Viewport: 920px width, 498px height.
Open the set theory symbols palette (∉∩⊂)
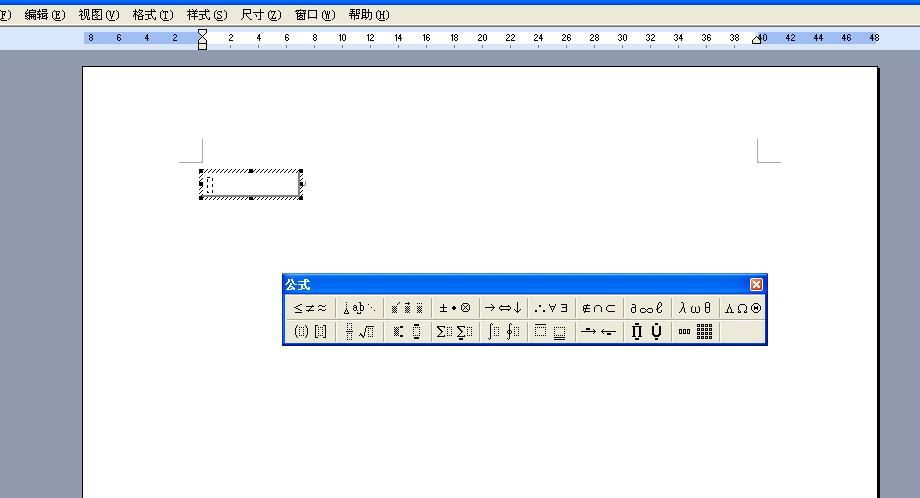point(599,308)
